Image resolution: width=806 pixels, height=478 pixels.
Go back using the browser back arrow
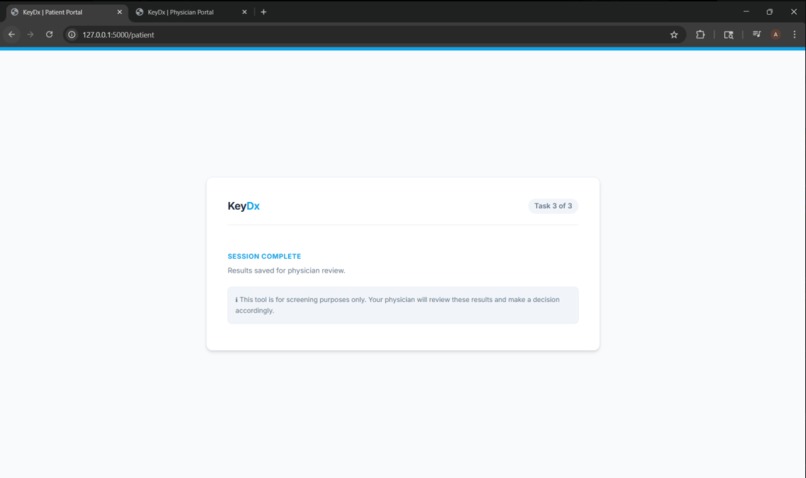coord(11,34)
